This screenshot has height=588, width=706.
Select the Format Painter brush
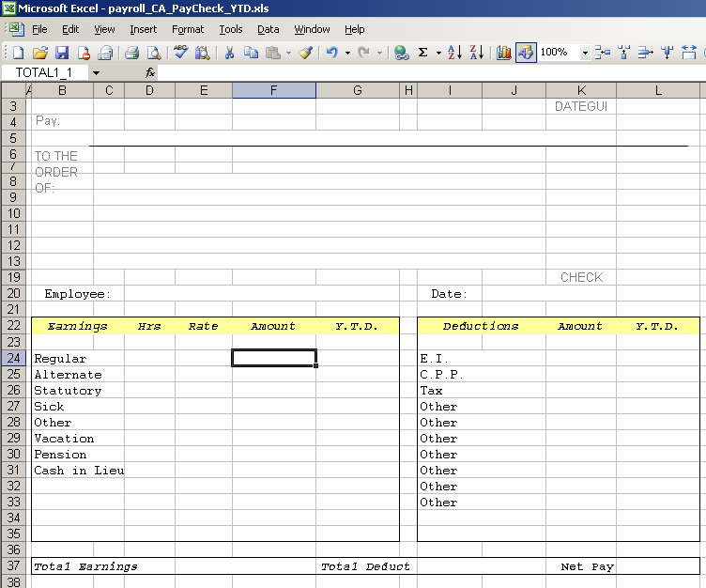[x=305, y=53]
